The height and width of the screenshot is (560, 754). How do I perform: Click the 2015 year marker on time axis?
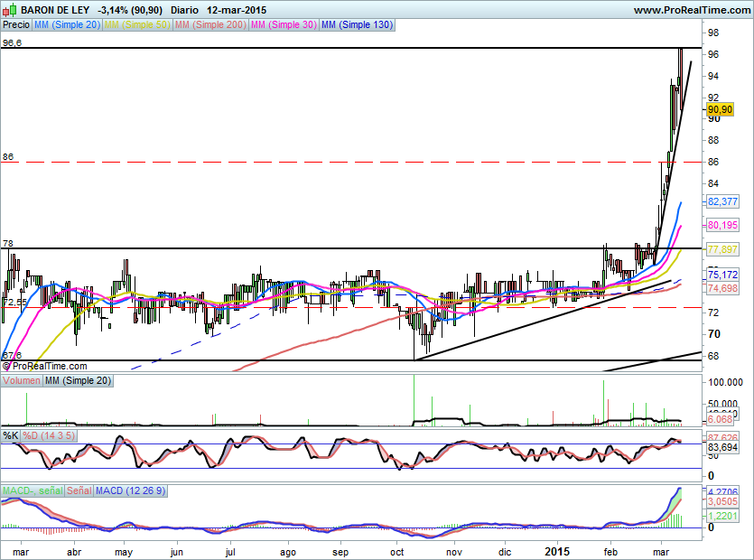(x=558, y=550)
